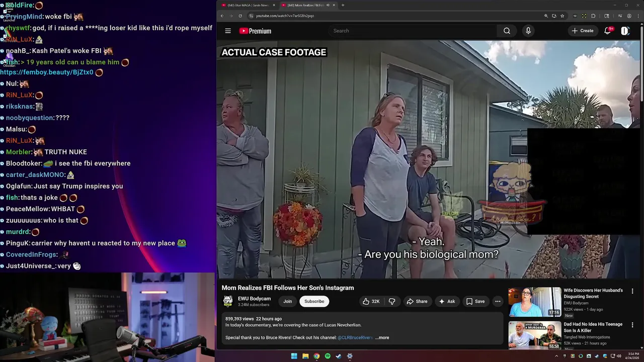Click title Wife Discovers Her Husband's Disgusting Secret
This screenshot has width=644, height=362.
593,294
